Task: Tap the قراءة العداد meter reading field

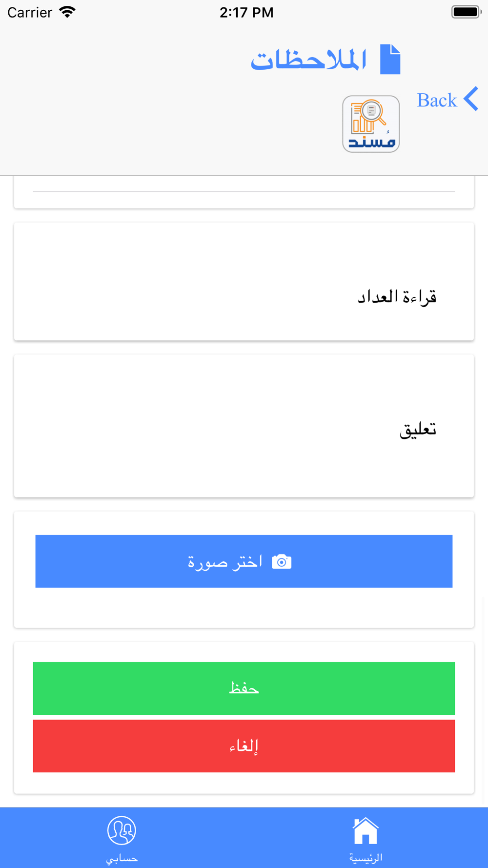Action: tap(244, 282)
